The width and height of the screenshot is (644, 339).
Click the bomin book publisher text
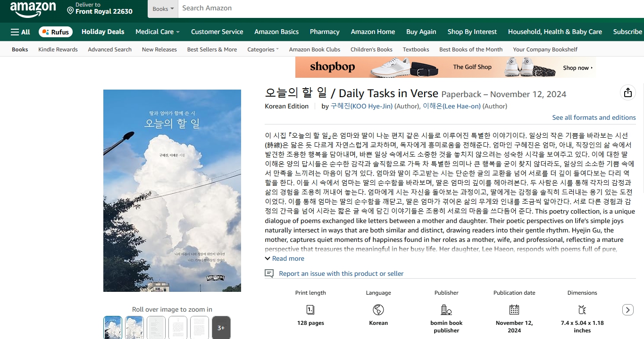coord(446,327)
